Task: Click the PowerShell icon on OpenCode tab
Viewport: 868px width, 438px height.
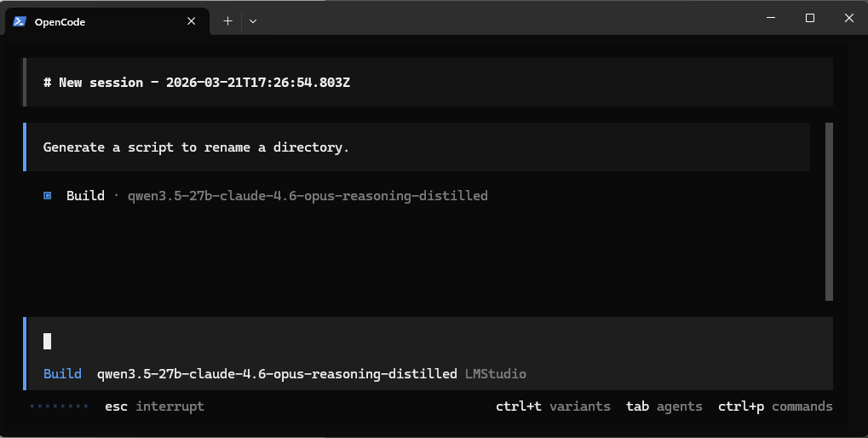Action: click(20, 21)
